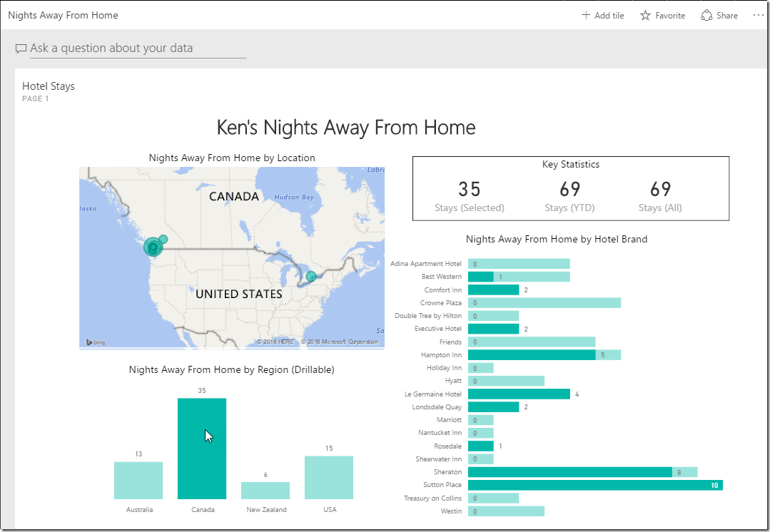Screen dimensions: 770x532
Task: Select the Hyatt bar
Action: [506, 381]
